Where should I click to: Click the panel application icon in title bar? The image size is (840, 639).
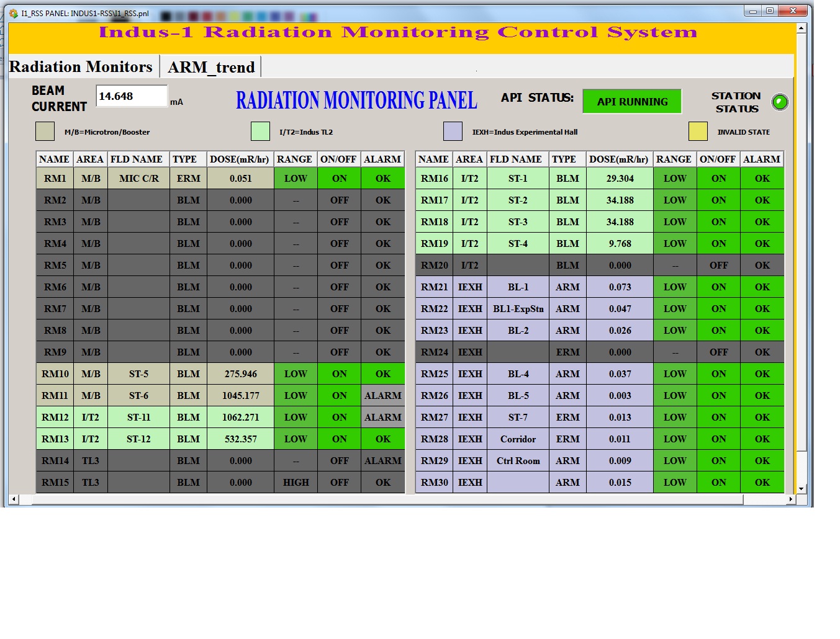[13, 13]
